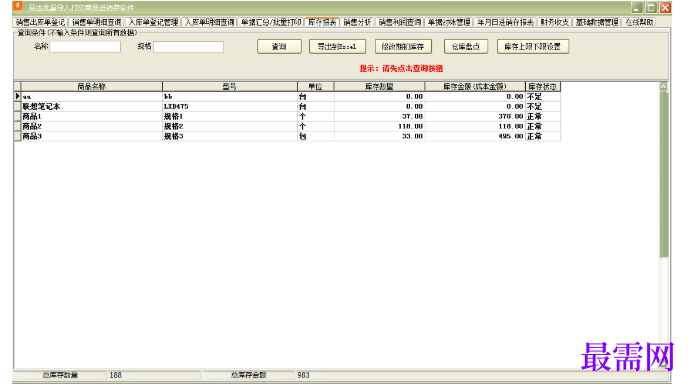The height and width of the screenshot is (388, 693).
Task: Focus the 名称 search input field
Action: click(x=85, y=47)
